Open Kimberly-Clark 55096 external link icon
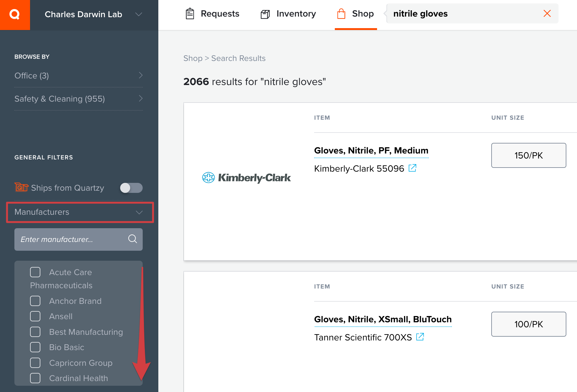Viewport: 577px width, 392px height. 412,168
